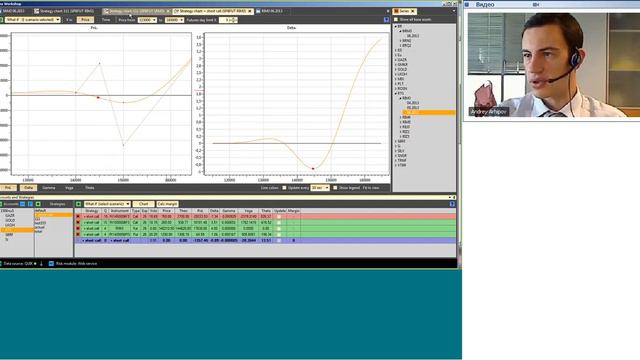Select VTBR in Series tree

(x=402, y=165)
